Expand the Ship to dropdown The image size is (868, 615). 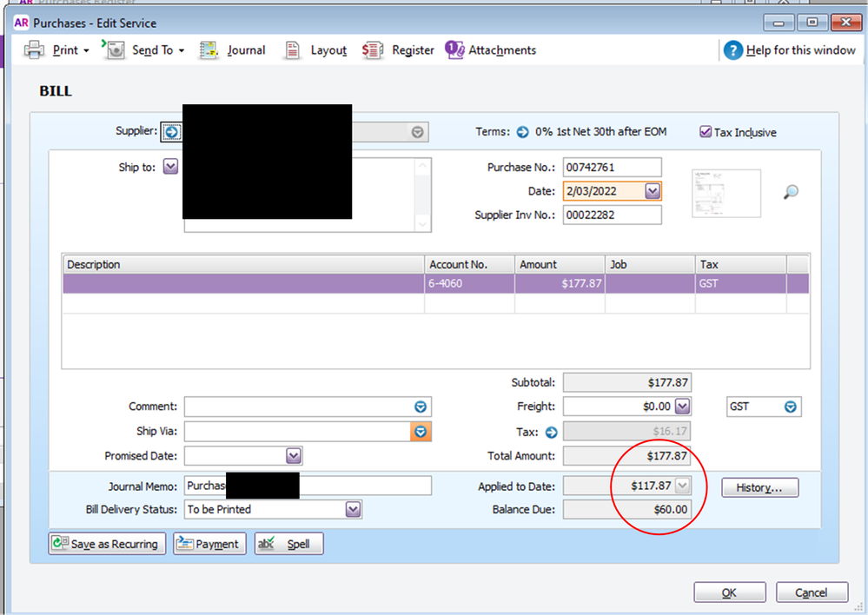click(x=170, y=167)
